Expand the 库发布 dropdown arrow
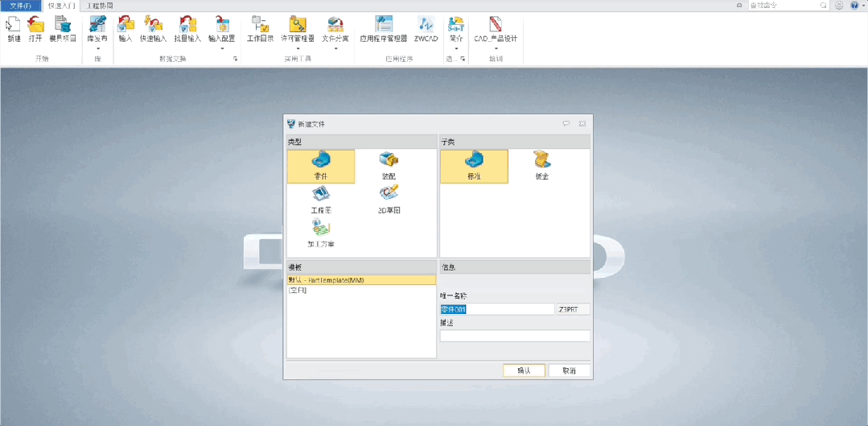868x426 pixels. click(x=97, y=49)
